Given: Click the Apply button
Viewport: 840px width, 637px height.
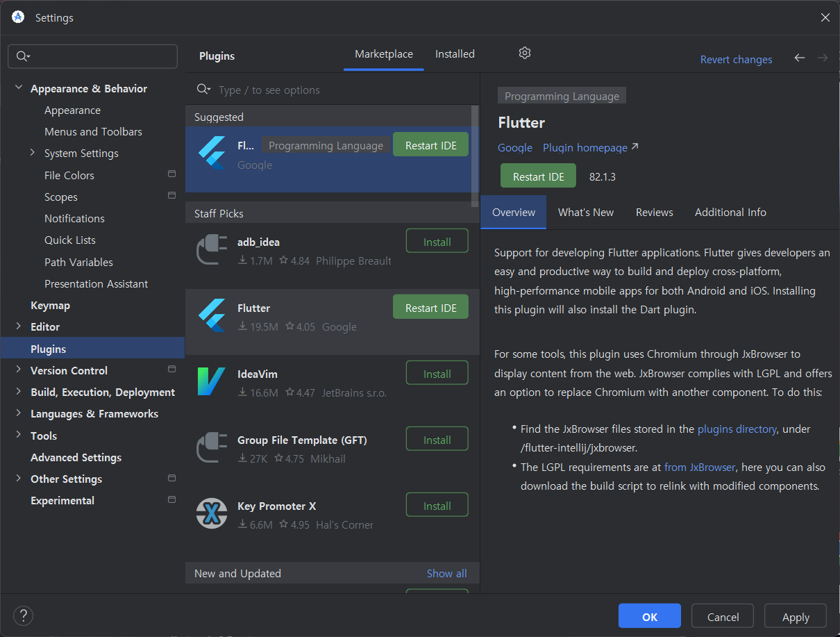Looking at the screenshot, I should (x=796, y=616).
